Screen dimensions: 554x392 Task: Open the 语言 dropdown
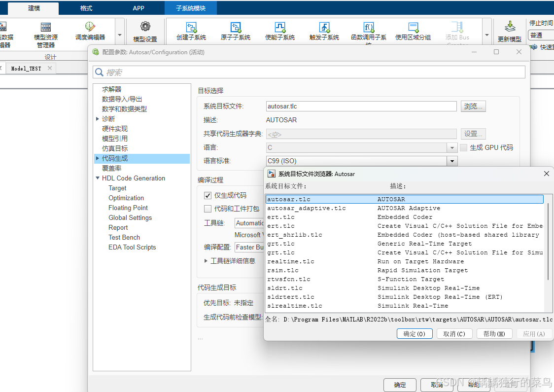(452, 147)
